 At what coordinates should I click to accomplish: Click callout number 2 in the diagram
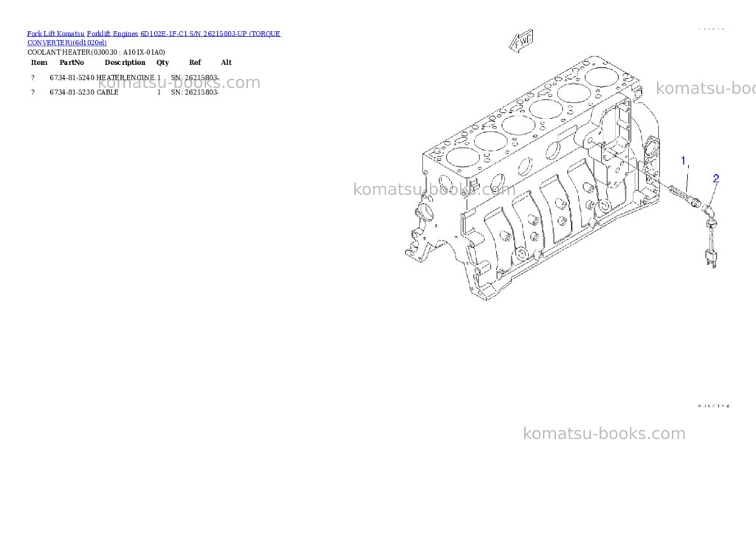pos(716,179)
